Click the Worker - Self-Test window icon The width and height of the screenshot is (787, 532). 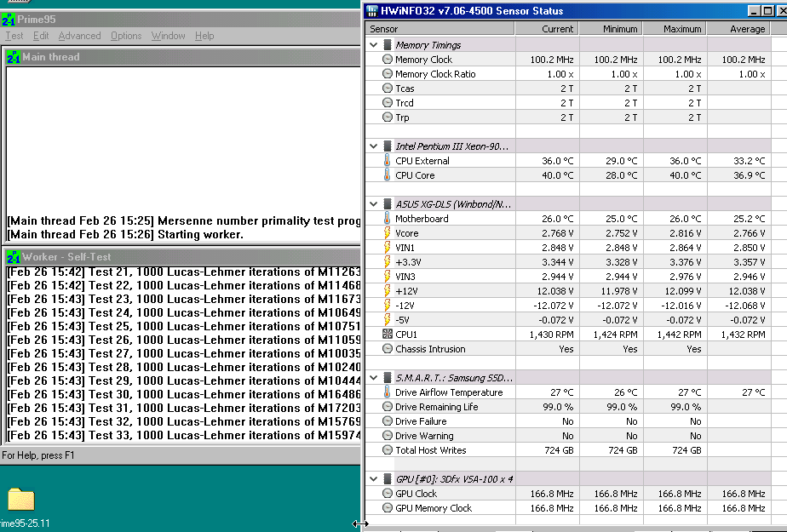point(13,257)
